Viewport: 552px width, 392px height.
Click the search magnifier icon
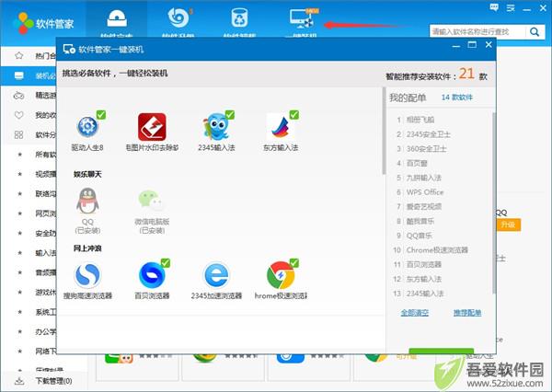coord(535,32)
